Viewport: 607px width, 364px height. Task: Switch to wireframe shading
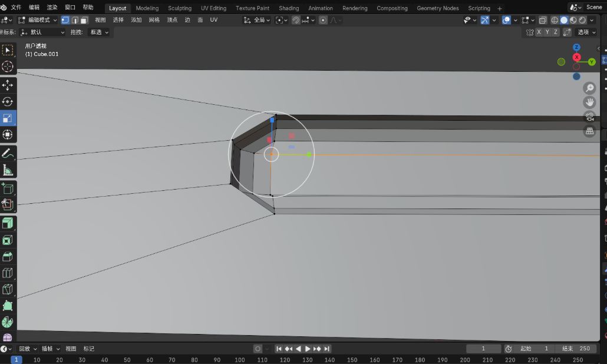coord(555,20)
